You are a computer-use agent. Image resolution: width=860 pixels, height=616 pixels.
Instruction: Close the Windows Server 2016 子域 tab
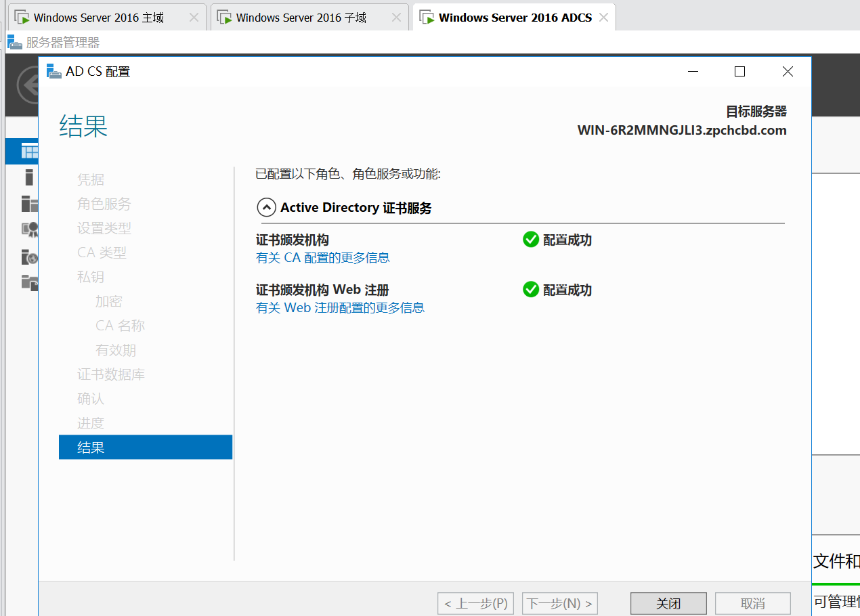(396, 18)
